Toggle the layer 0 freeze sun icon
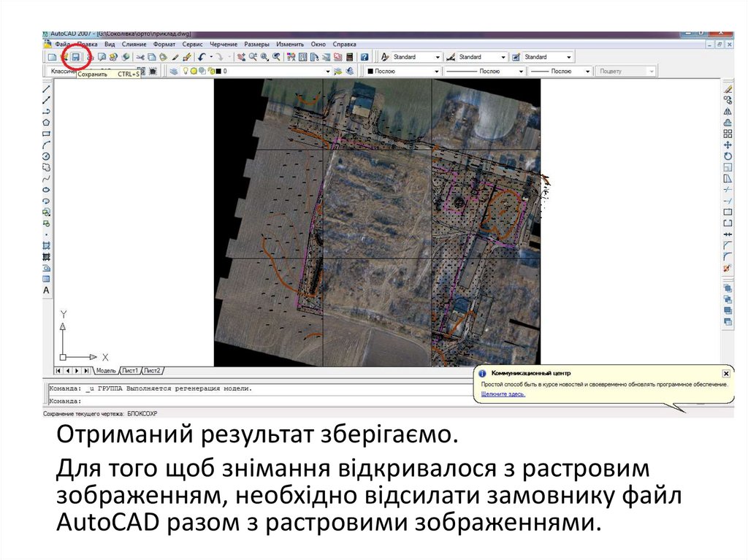The height and width of the screenshot is (560, 748). 194,72
